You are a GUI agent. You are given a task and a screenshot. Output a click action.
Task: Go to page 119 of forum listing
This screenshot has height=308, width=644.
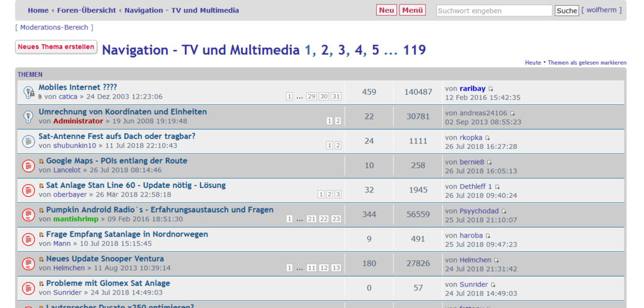(x=414, y=50)
